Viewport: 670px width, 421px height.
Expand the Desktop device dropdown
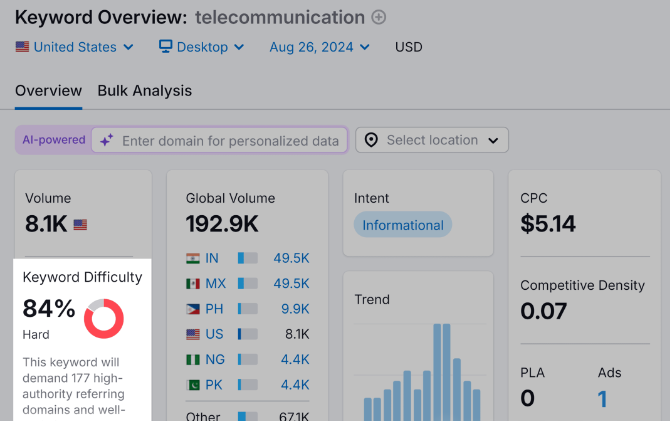(202, 47)
